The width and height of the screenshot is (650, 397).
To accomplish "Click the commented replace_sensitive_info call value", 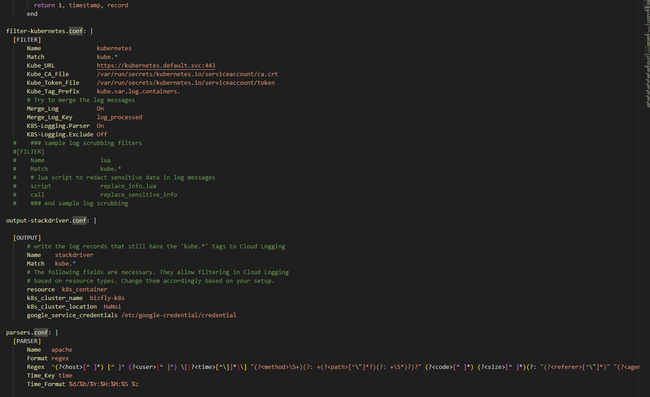I will click(138, 195).
